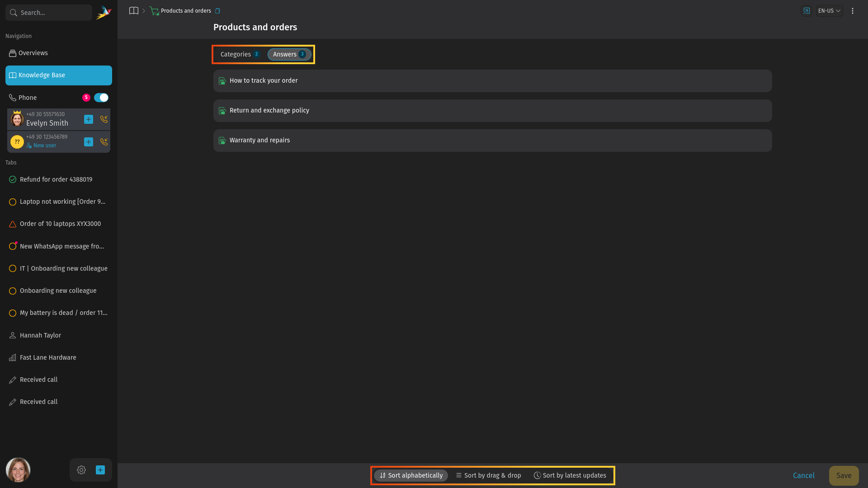The image size is (868, 488).
Task: Open Knowledge Base in navigation
Action: (59, 75)
